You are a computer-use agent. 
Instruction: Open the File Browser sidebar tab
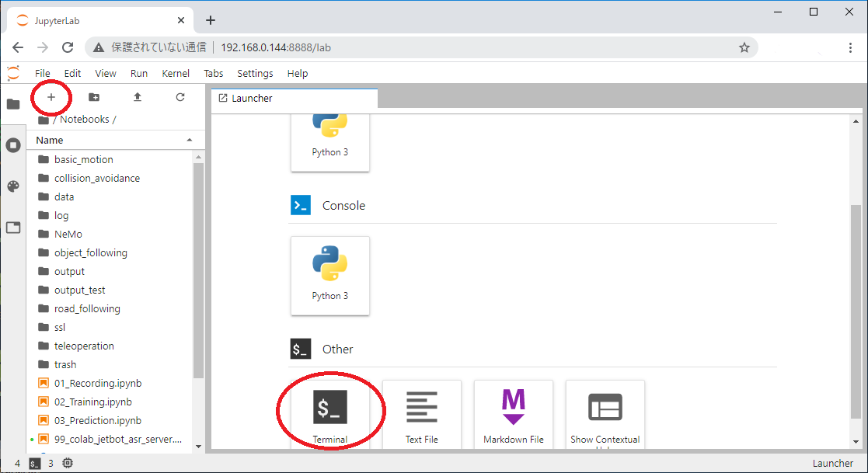click(x=13, y=104)
